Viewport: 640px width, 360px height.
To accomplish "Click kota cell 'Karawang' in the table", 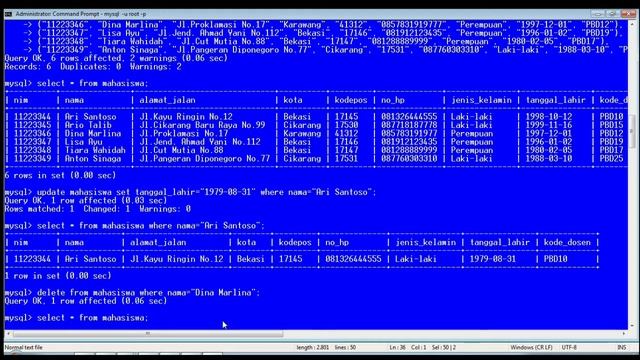I will [x=302, y=133].
